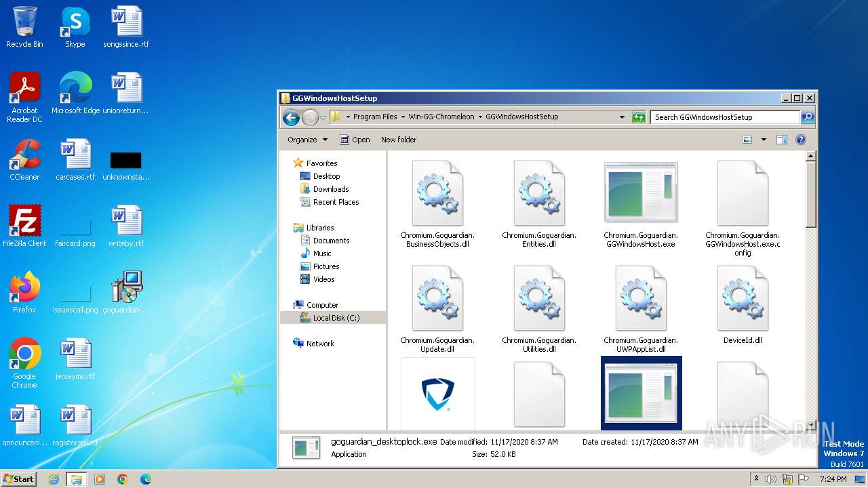Select GGWindowsHost.exe.config file
Viewport: 868px width, 488px height.
(743, 209)
